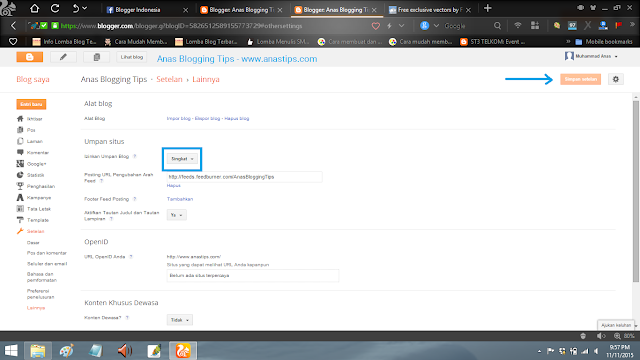Image resolution: width=640 pixels, height=360 pixels.
Task: Click help icon beside URL OpenID Anda
Action: click(x=131, y=257)
